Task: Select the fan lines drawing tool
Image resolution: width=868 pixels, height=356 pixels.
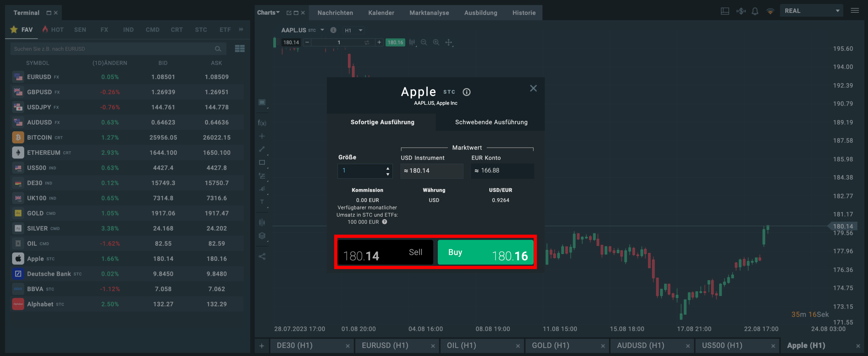Action: coord(262,189)
